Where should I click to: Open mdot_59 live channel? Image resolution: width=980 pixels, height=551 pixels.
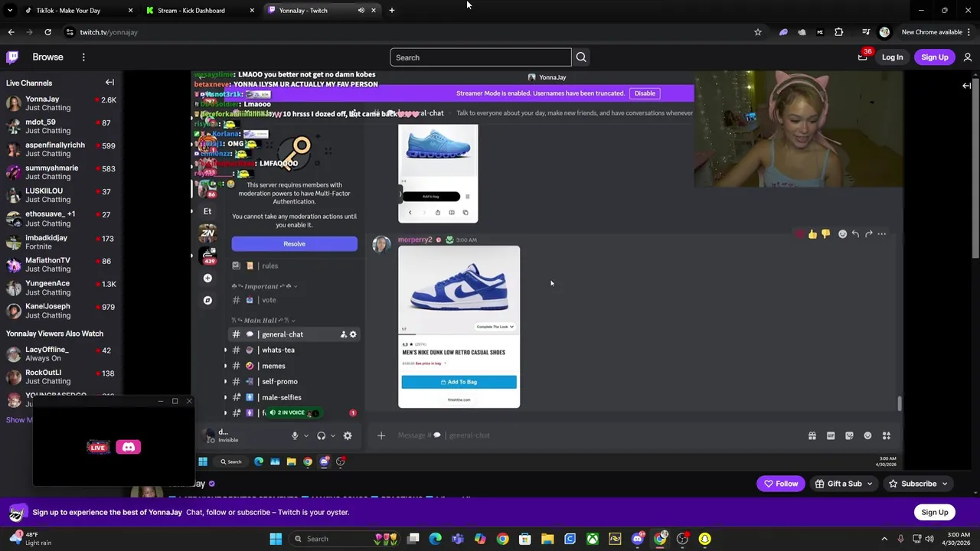[61, 126]
